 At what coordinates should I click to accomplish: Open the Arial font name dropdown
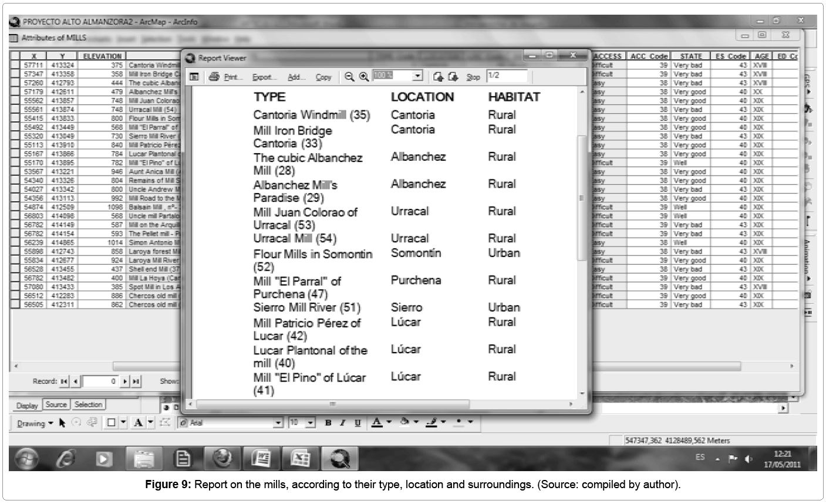coord(279,423)
